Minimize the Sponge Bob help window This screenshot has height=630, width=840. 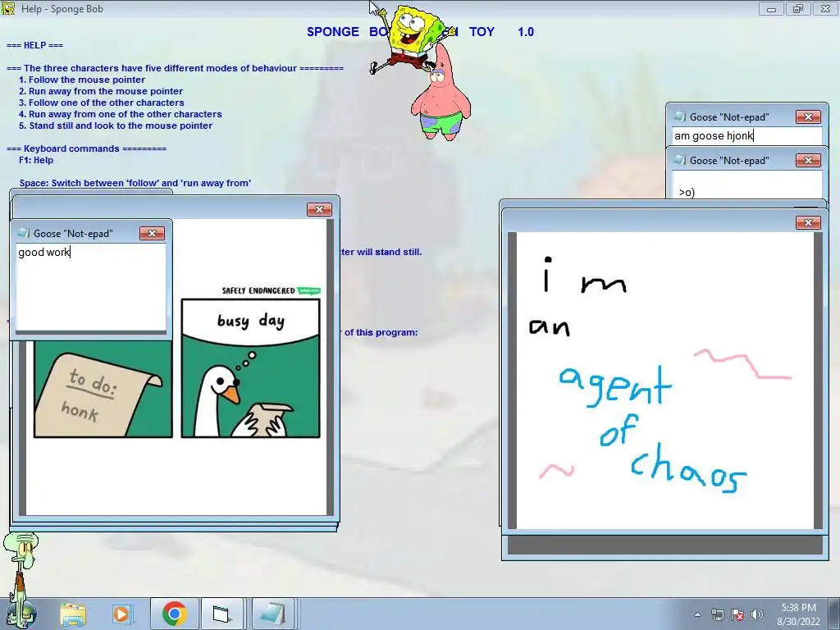(x=771, y=8)
